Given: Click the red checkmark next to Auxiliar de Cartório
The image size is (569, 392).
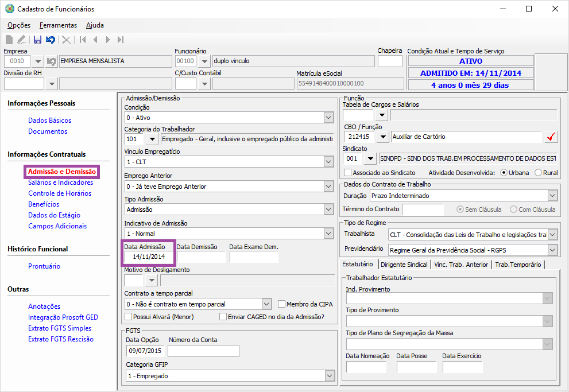Looking at the screenshot, I should (x=551, y=137).
